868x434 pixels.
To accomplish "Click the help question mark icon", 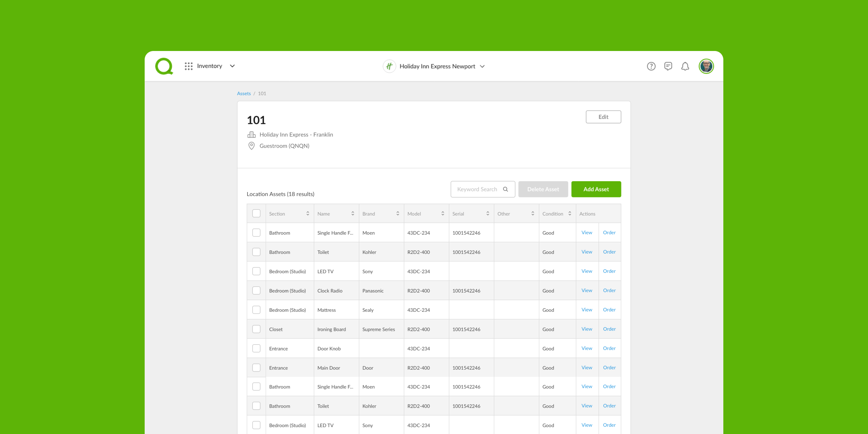I will (x=651, y=66).
